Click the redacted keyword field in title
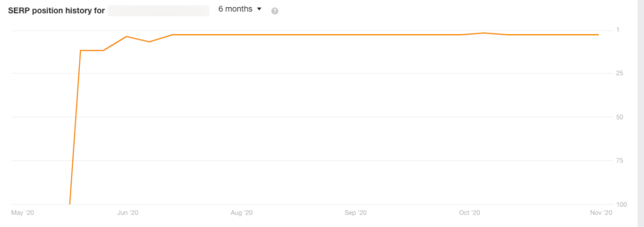Screen dimensions: 644x227 coord(158,10)
